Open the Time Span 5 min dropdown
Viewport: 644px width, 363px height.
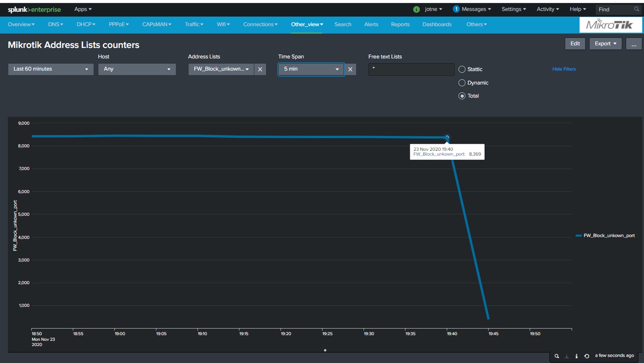[x=311, y=69]
